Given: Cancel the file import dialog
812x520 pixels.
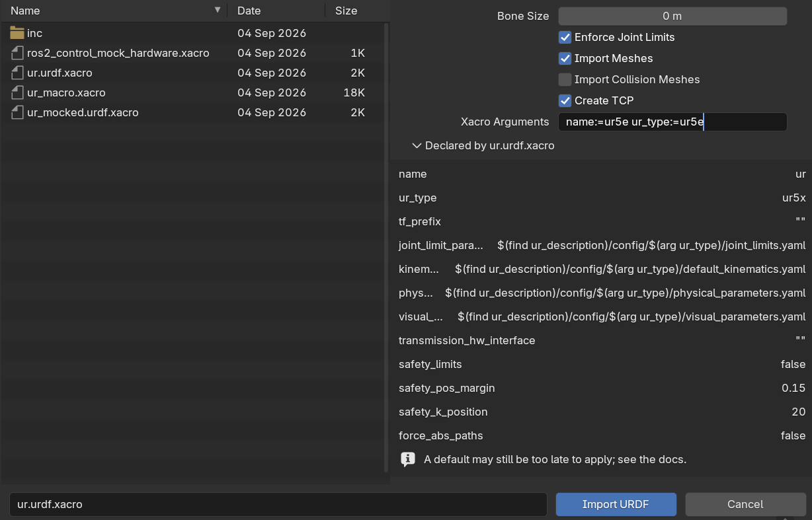Looking at the screenshot, I should pos(745,504).
